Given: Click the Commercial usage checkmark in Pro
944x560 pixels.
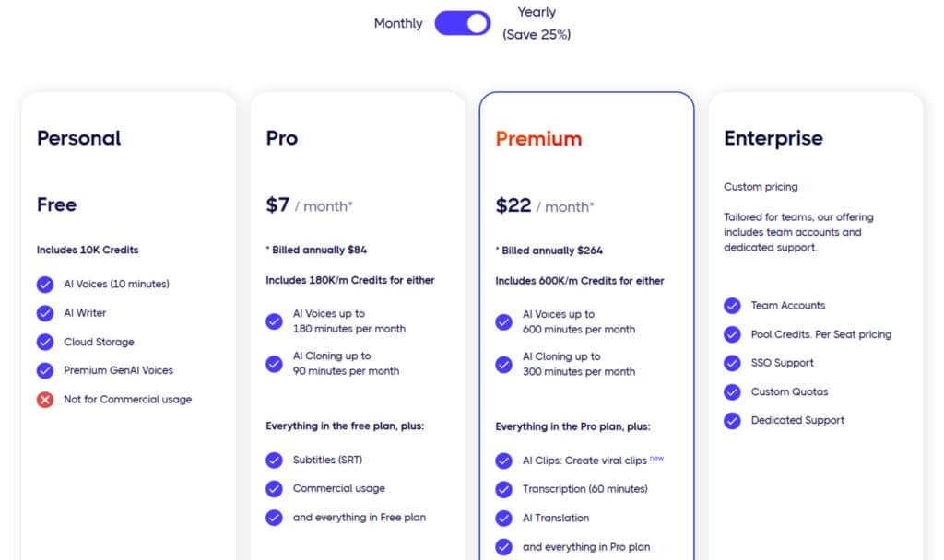Looking at the screenshot, I should [274, 488].
